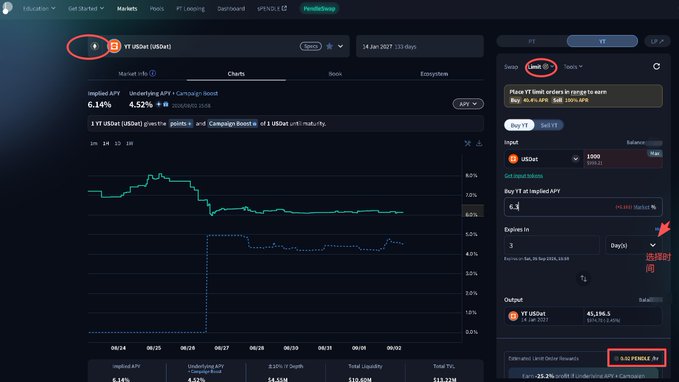Image resolution: width=679 pixels, height=382 pixels.
Task: Click the 14 Jan 2027 maturity box
Action: (420, 46)
